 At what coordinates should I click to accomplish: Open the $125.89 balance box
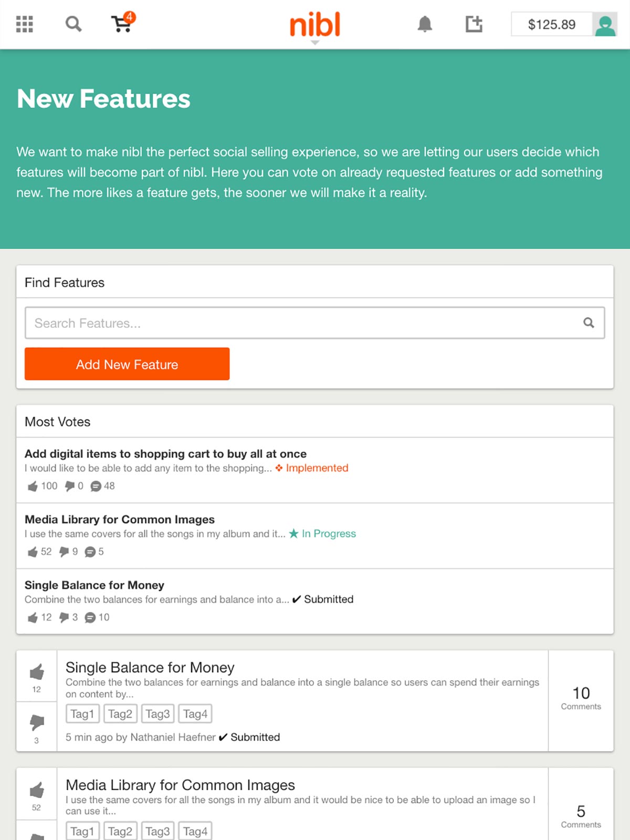pos(552,25)
